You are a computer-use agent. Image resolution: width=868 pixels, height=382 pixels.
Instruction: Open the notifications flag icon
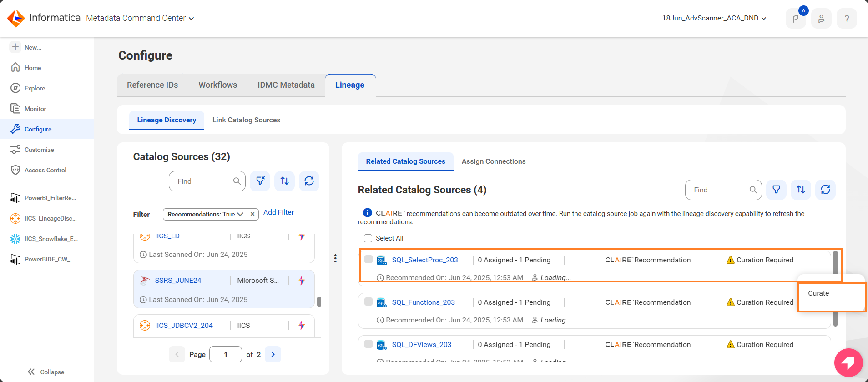coord(796,19)
